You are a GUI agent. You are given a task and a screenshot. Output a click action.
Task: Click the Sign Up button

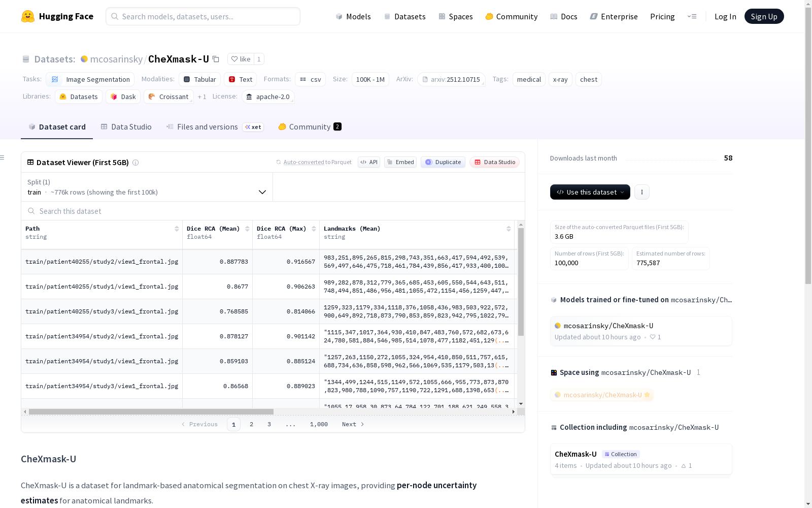point(764,16)
